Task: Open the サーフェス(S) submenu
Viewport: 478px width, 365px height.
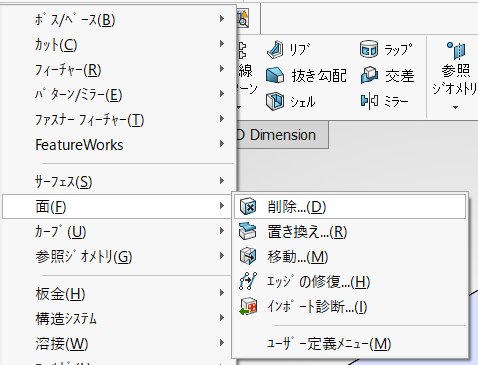Action: click(119, 181)
